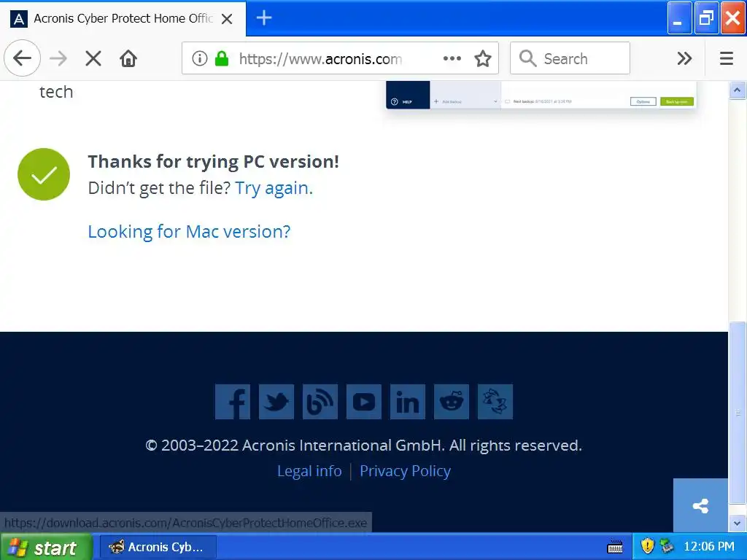The image size is (747, 560).
Task: Click the Acronis favicon on the tab
Action: click(18, 19)
